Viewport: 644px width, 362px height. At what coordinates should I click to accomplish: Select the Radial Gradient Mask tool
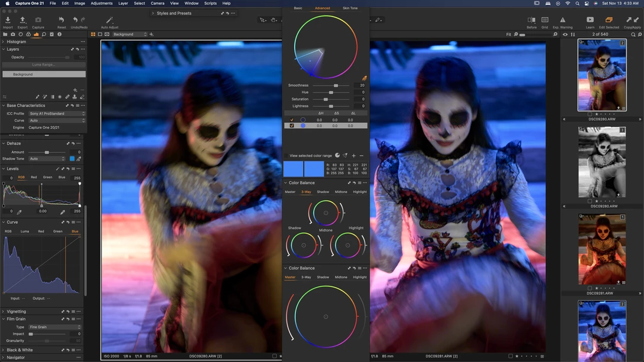click(60, 97)
